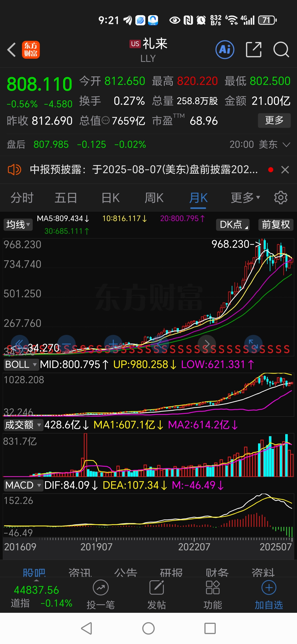Open 成交额 indicator dropdown
297x644 pixels.
23,425
